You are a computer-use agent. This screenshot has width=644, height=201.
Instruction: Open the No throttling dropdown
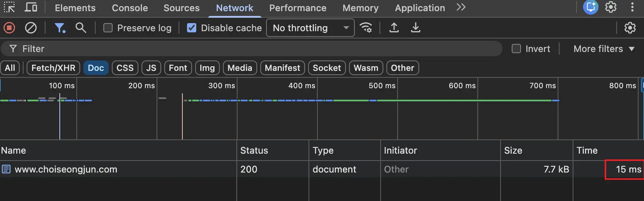click(x=310, y=28)
